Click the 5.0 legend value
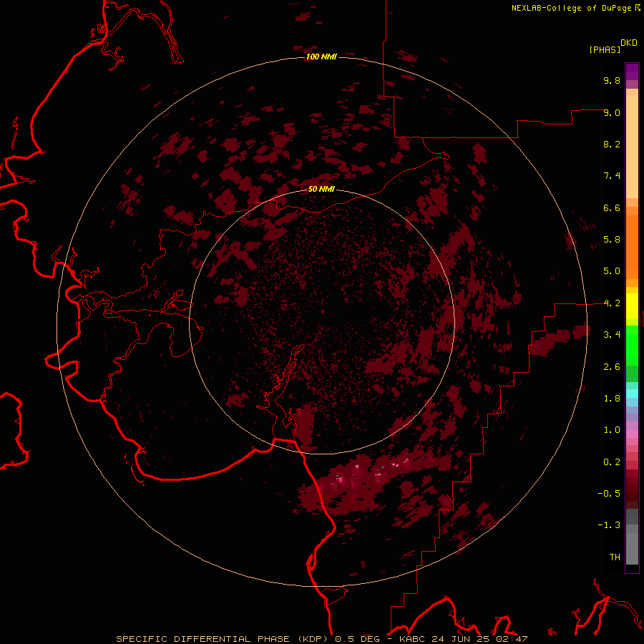 (x=612, y=271)
